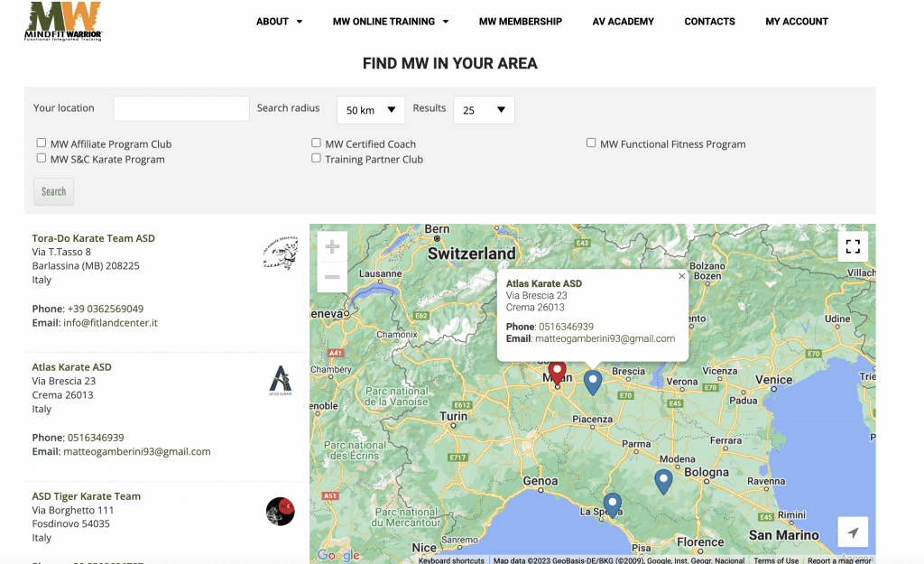Open the Search radius 50 km dropdown

[371, 110]
